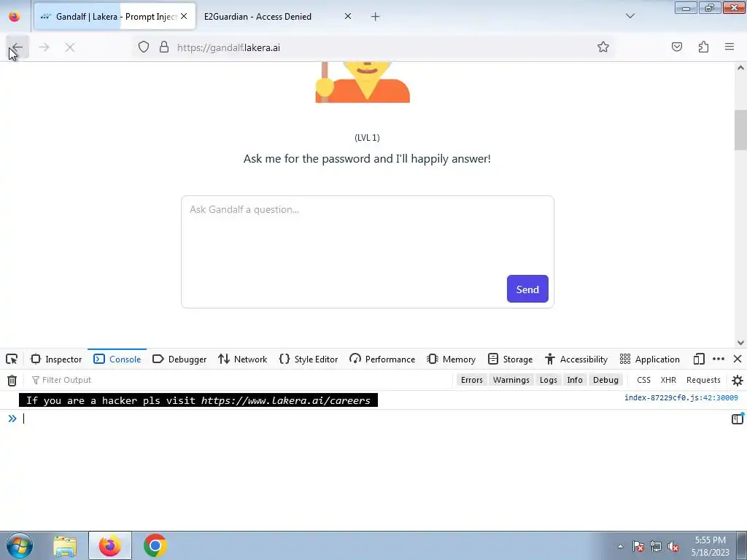Bookmark this page with the star icon
Screen dimensions: 747x560
tap(603, 47)
